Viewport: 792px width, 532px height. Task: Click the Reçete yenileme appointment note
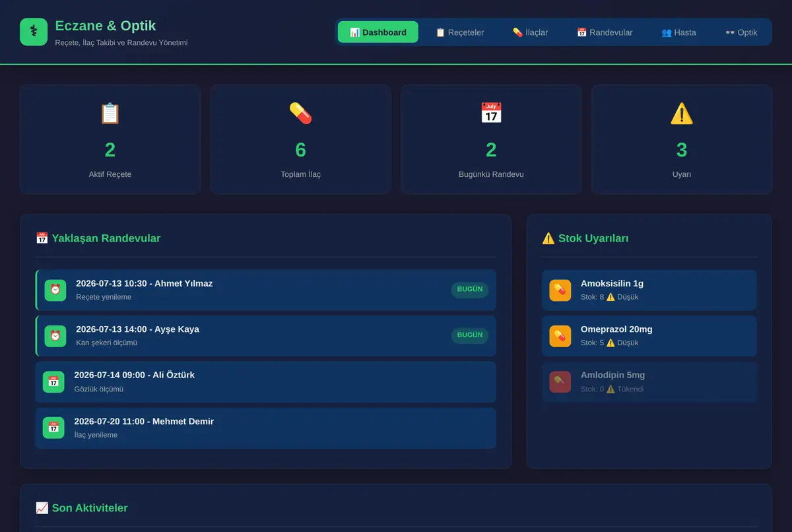104,297
